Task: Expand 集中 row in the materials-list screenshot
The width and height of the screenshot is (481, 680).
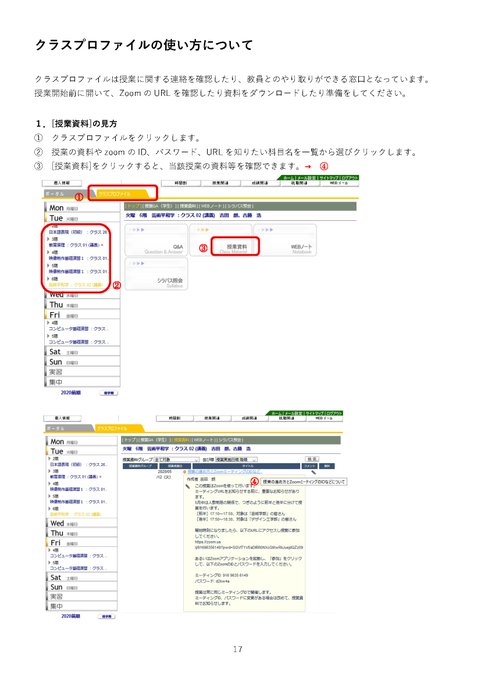Action: click(x=82, y=606)
